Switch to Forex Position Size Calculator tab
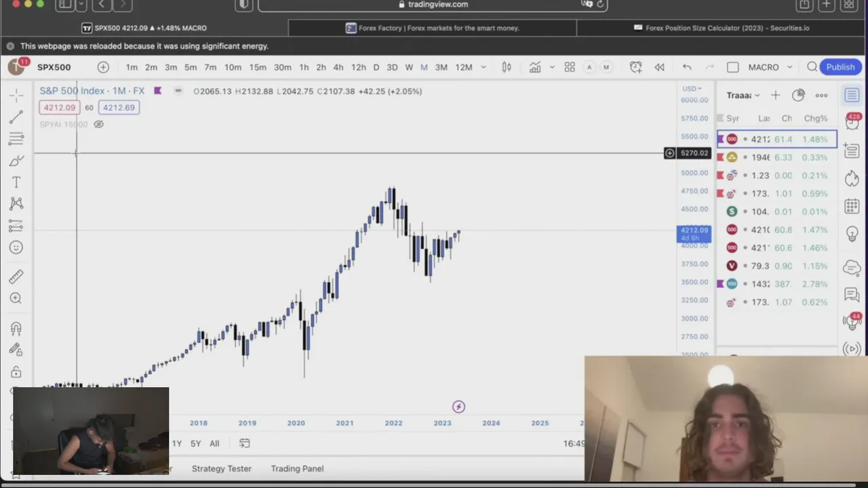Viewport: 868px width, 488px height. click(x=722, y=28)
